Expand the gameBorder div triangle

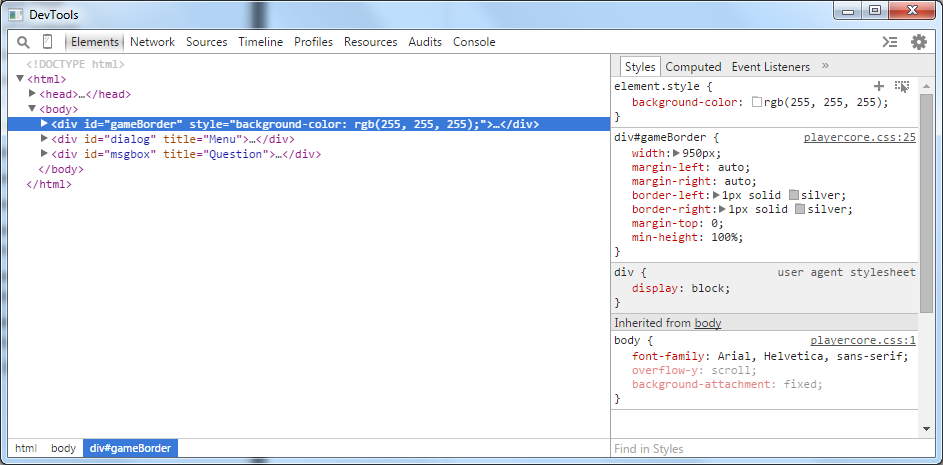point(44,124)
